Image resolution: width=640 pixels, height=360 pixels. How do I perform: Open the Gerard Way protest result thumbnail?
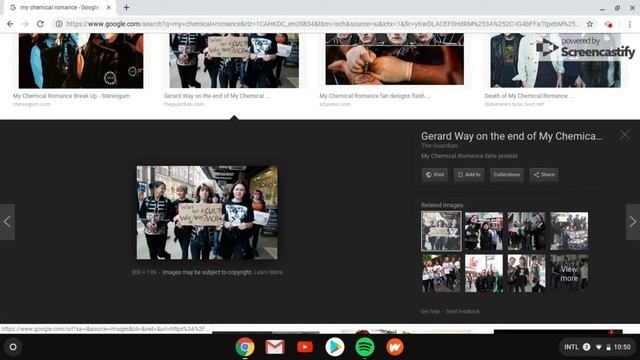click(x=234, y=60)
